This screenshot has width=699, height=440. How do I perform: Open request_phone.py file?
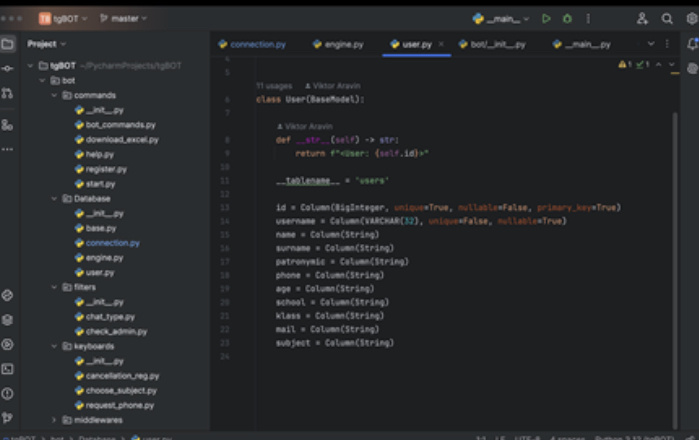point(115,405)
